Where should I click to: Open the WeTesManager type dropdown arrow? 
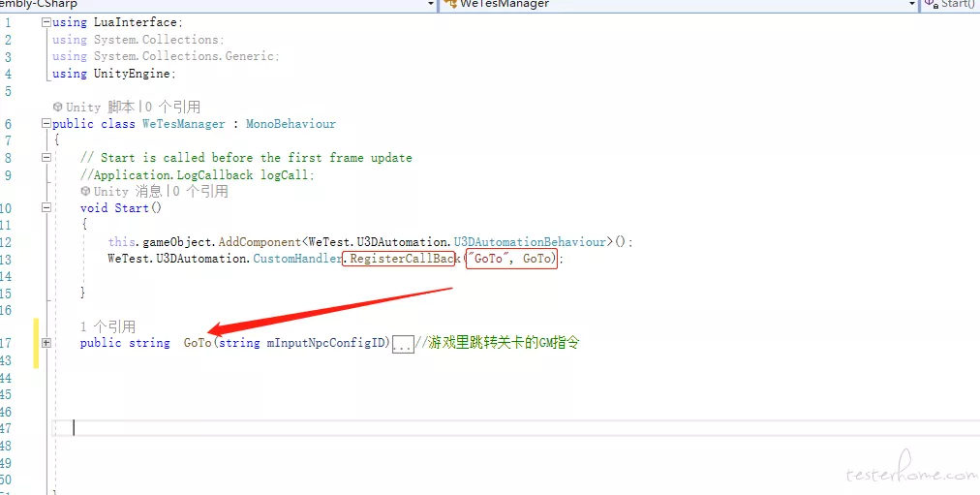coord(913,5)
